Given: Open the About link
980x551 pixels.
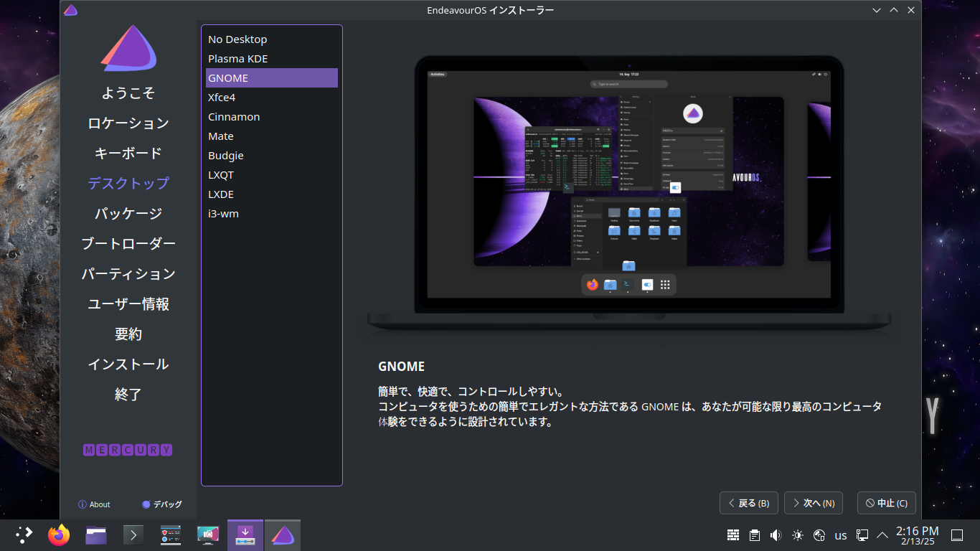Looking at the screenshot, I should 94,504.
